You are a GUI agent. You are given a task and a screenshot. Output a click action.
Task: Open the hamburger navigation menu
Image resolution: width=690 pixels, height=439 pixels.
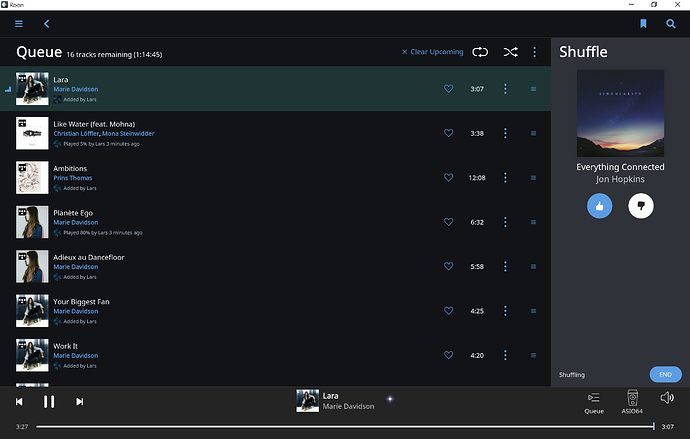click(19, 24)
